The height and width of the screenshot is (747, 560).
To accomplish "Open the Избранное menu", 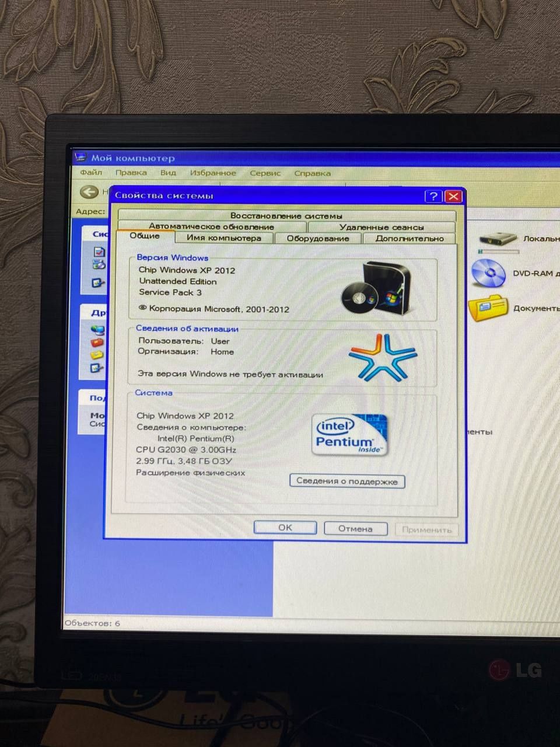I will tap(213, 173).
